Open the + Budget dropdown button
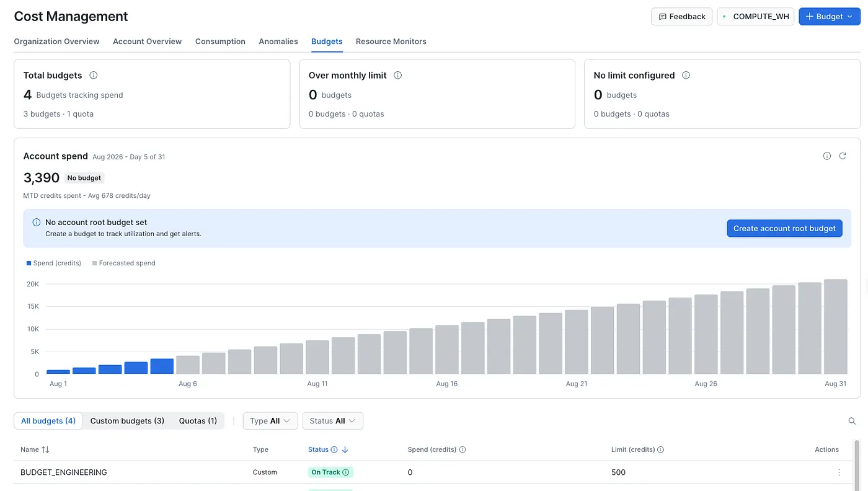This screenshot has width=868, height=491. [830, 17]
